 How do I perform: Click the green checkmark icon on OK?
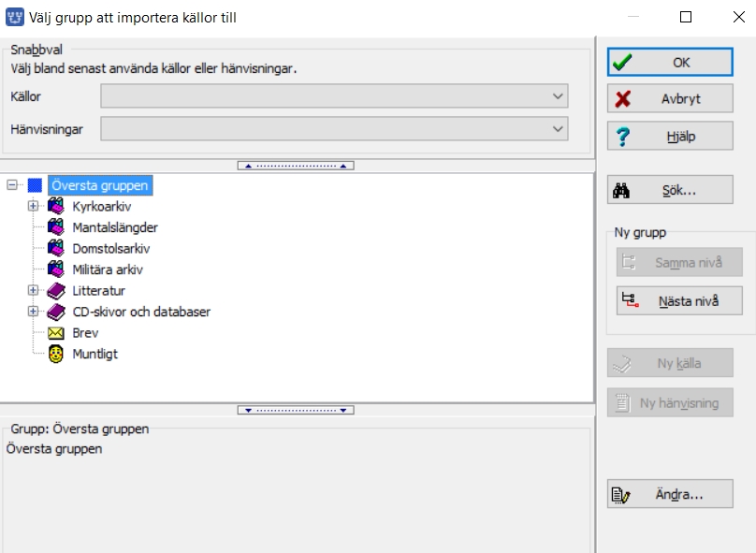[622, 62]
